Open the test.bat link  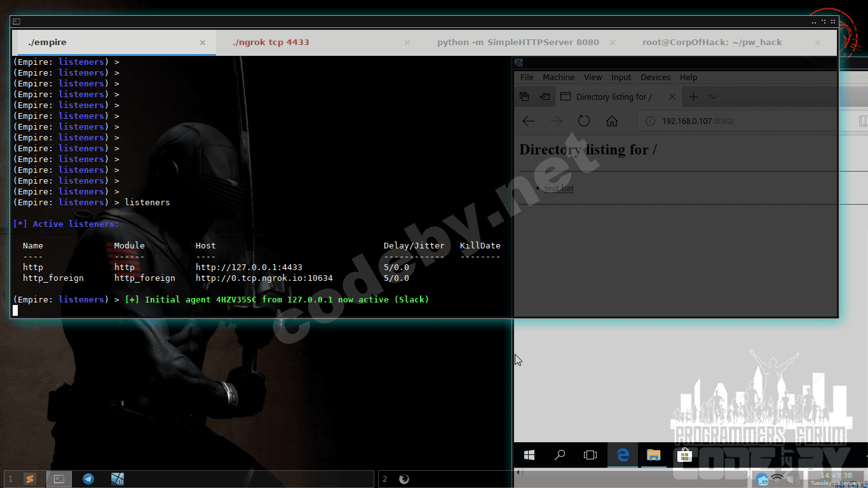[559, 188]
